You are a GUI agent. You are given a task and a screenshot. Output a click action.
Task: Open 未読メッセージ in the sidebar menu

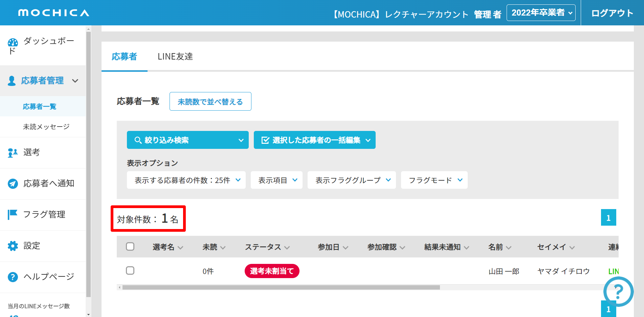pos(46,127)
